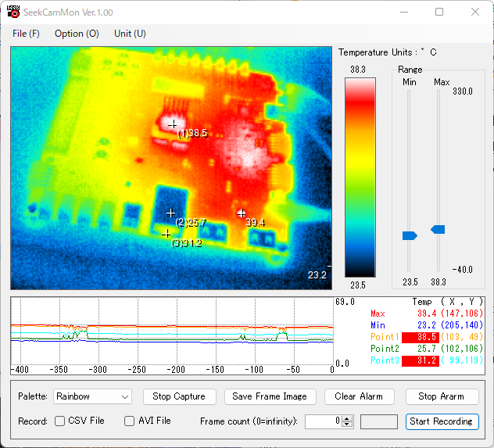Decrease frame count with down arrow
Screen dimensions: 494x448
click(348, 425)
